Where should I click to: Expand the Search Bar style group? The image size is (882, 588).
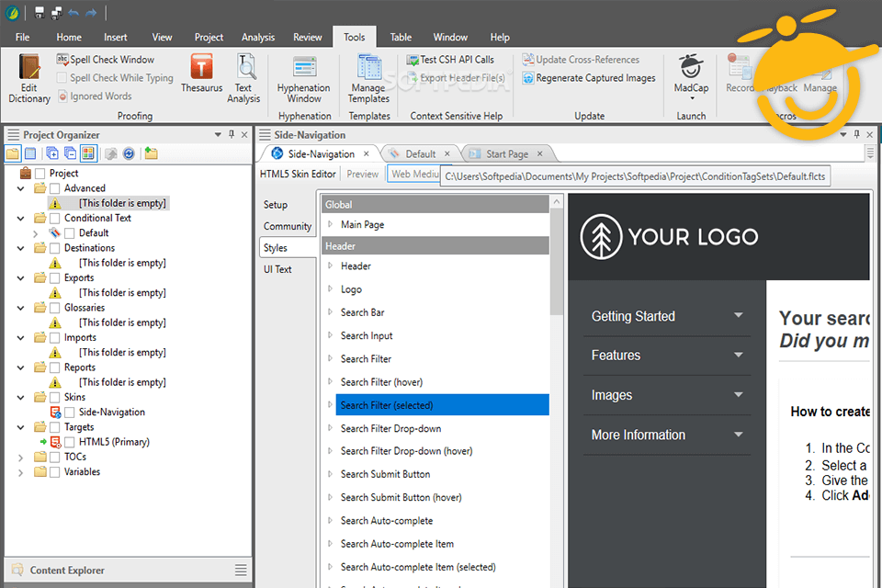click(x=331, y=312)
